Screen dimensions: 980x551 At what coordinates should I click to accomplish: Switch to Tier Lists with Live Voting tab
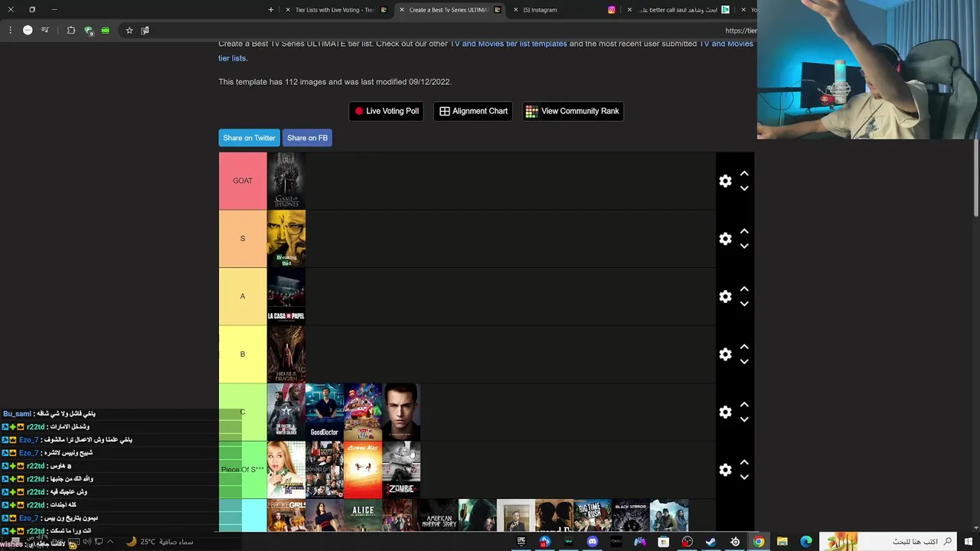point(335,10)
